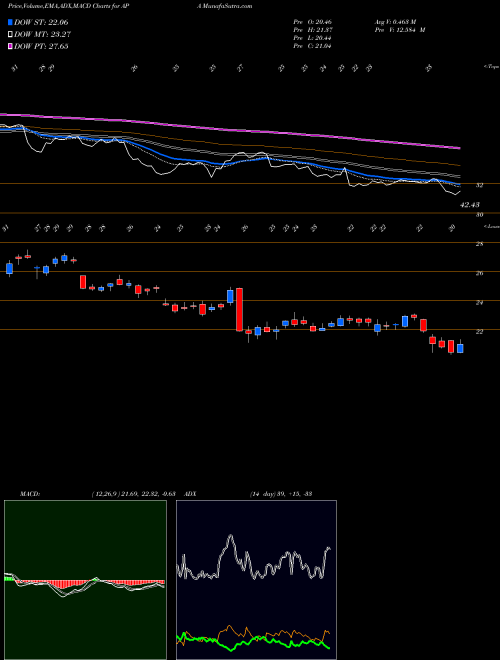Select the previous high value 21.37
Image resolution: width=500 pixels, height=660 pixels.
pos(322,30)
